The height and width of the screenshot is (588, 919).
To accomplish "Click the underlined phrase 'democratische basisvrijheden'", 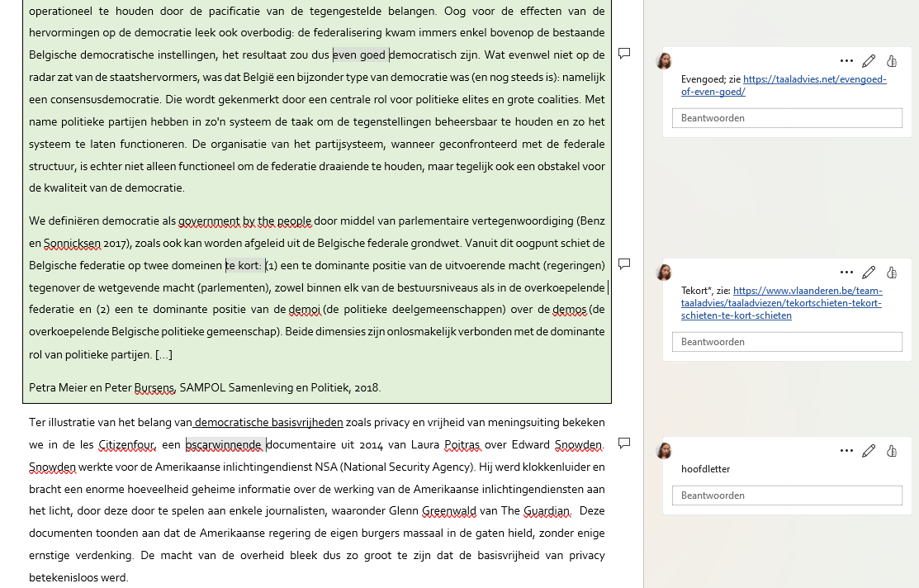I will point(269,423).
